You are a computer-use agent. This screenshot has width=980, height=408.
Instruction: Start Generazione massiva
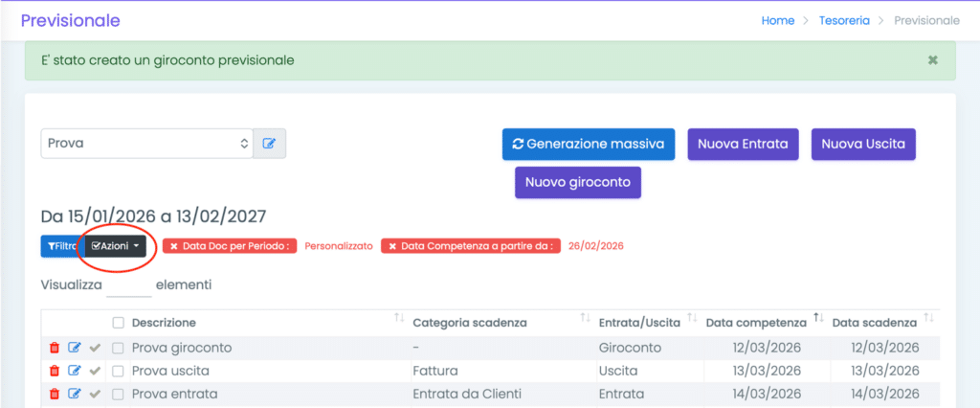click(x=589, y=144)
